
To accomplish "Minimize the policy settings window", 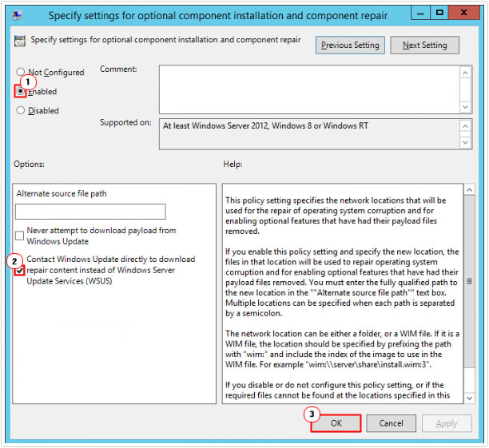I will (420, 13).
